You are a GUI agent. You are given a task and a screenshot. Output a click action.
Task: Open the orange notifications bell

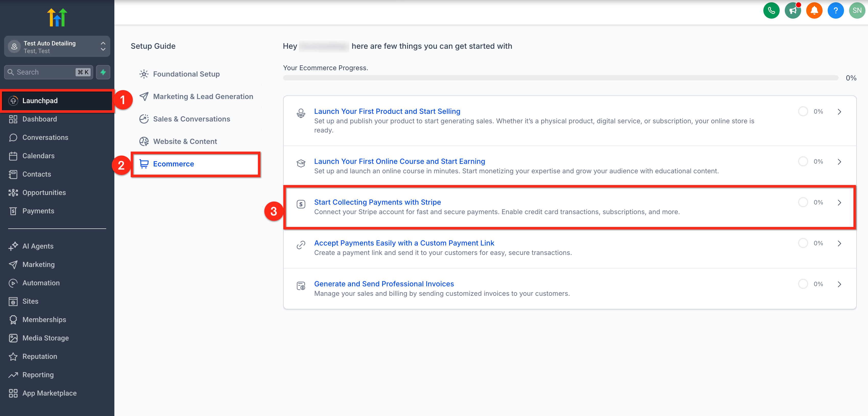814,10
